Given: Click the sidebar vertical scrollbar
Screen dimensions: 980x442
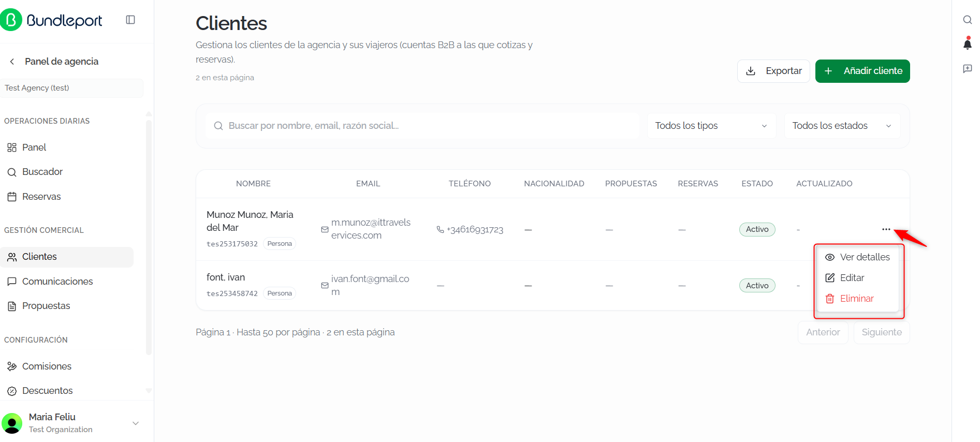Looking at the screenshot, I should click(149, 237).
